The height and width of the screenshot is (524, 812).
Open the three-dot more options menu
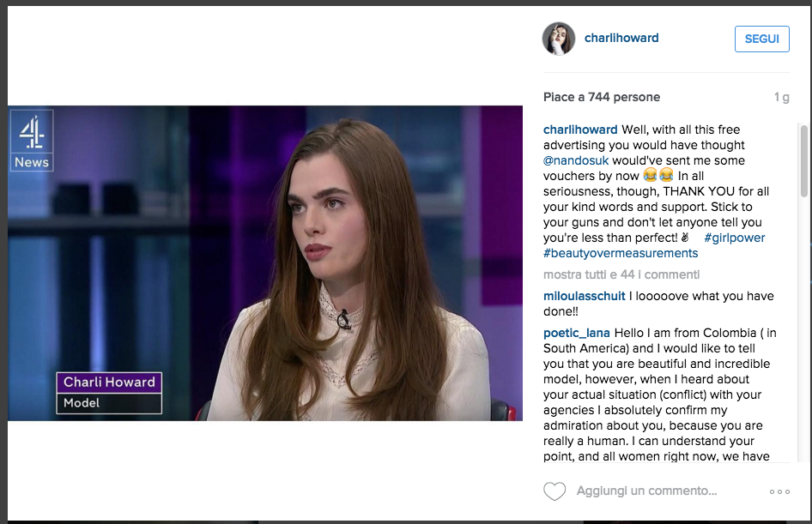coord(779,491)
